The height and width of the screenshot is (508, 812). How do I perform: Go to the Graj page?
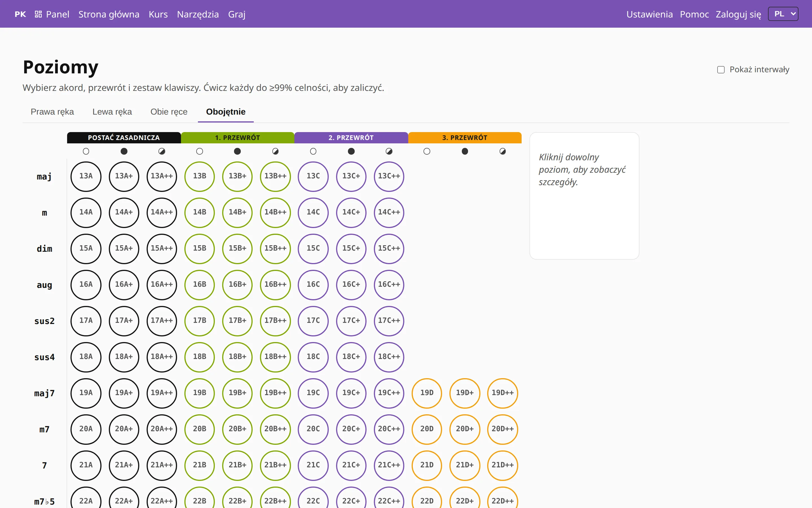click(x=237, y=14)
